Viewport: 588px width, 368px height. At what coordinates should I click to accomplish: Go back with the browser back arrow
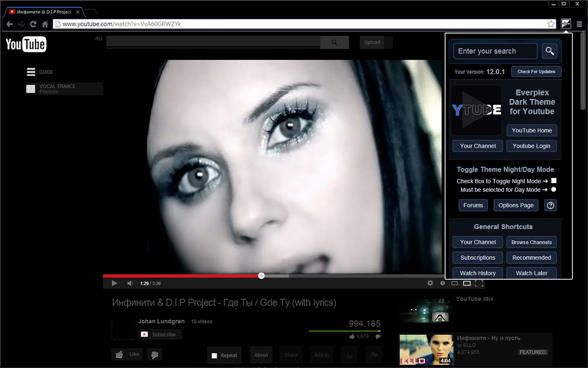[9, 24]
